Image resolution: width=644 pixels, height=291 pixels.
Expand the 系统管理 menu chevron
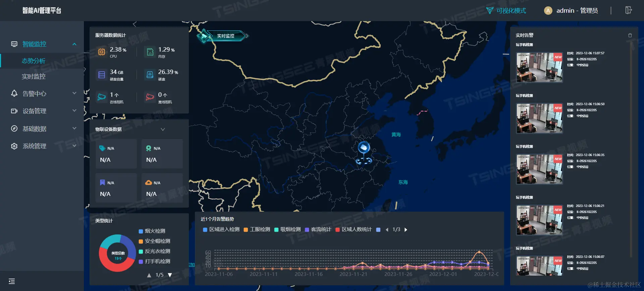74,146
